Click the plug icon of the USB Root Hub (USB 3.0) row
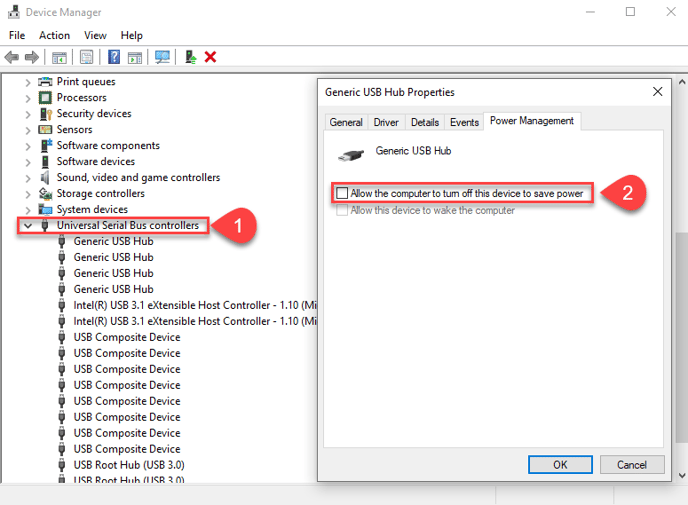Viewport: 688px width, 505px height. tap(62, 465)
